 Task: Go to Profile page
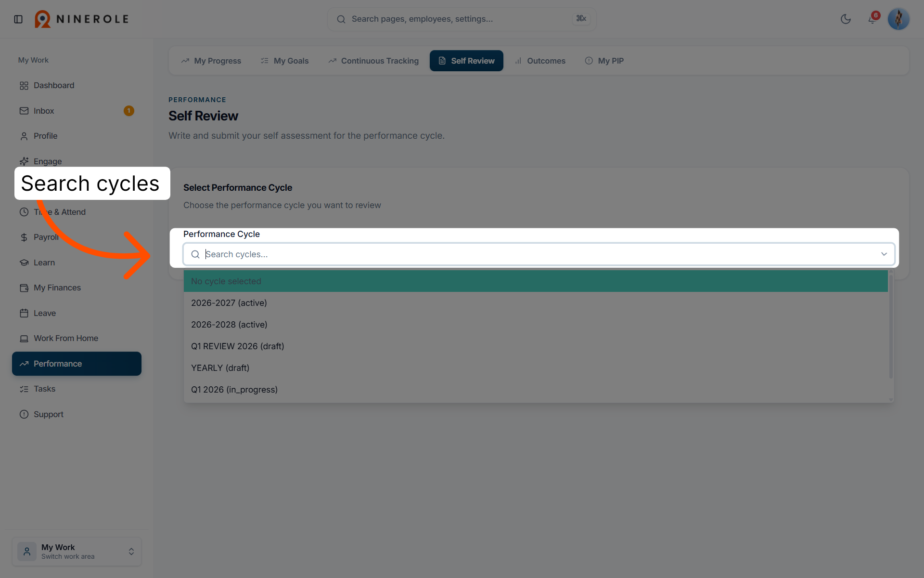pyautogui.click(x=77, y=136)
